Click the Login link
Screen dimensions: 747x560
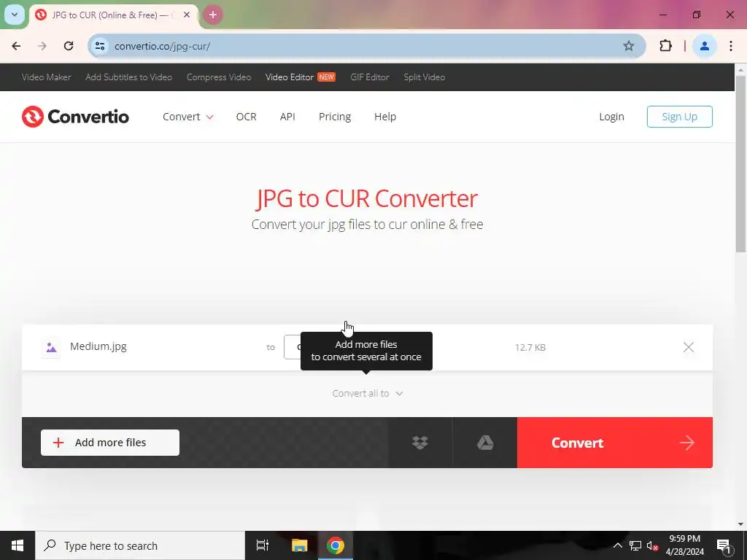pos(612,117)
